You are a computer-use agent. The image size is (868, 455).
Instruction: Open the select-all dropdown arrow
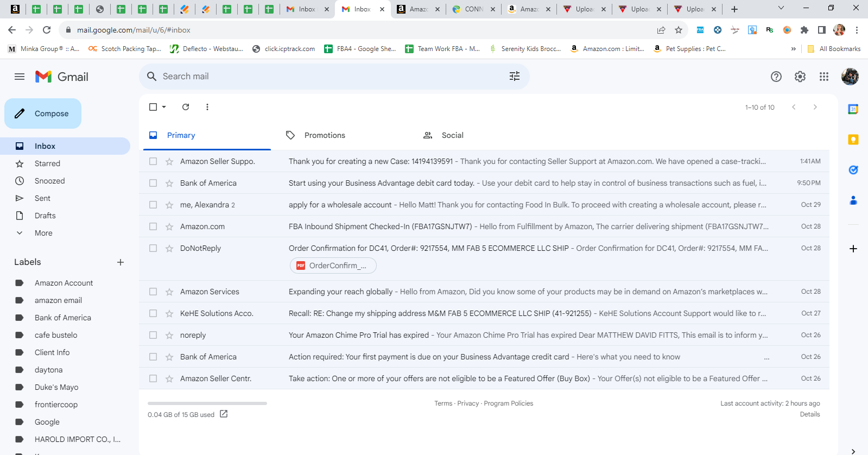164,107
